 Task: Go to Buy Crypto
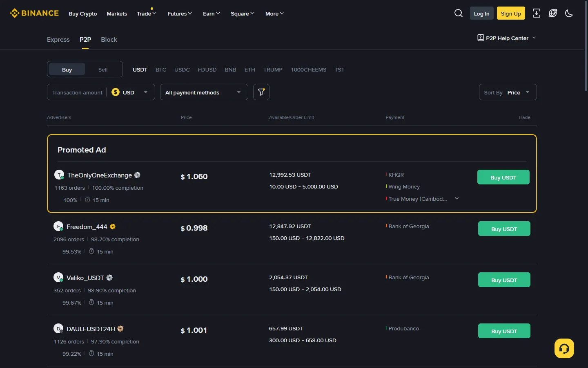click(83, 13)
